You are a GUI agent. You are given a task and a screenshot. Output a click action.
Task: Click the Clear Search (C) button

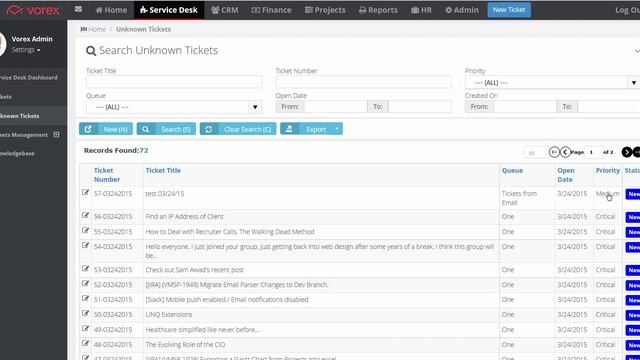click(238, 129)
